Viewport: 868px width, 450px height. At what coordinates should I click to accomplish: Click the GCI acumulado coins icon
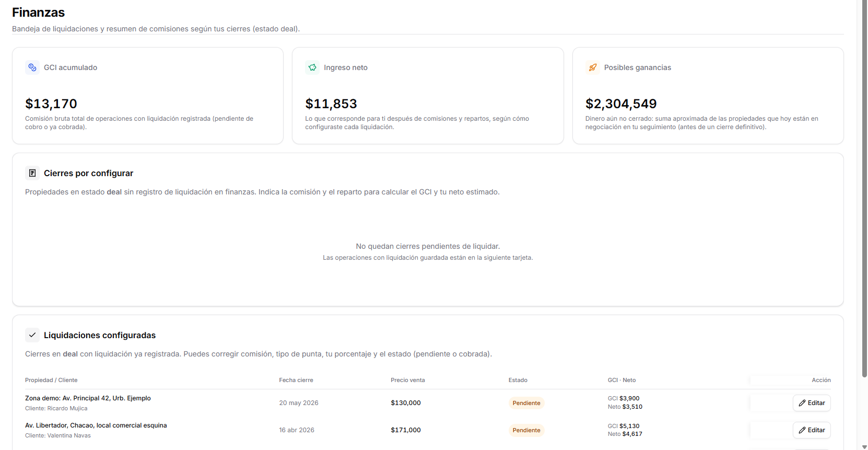coord(32,67)
